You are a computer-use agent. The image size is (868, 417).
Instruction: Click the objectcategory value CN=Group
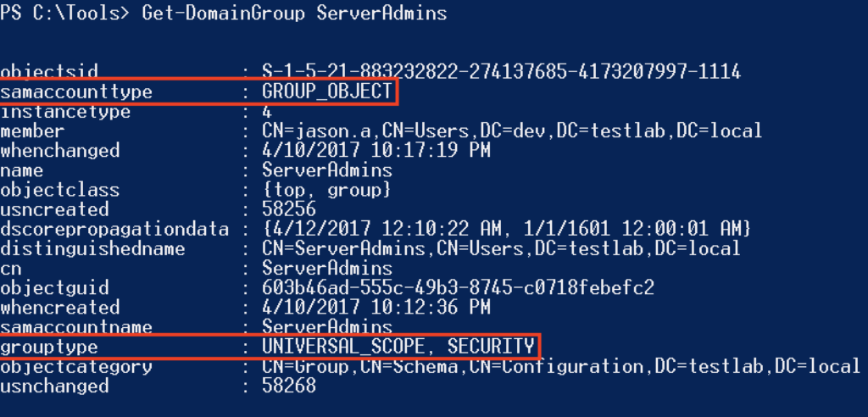pos(561,366)
